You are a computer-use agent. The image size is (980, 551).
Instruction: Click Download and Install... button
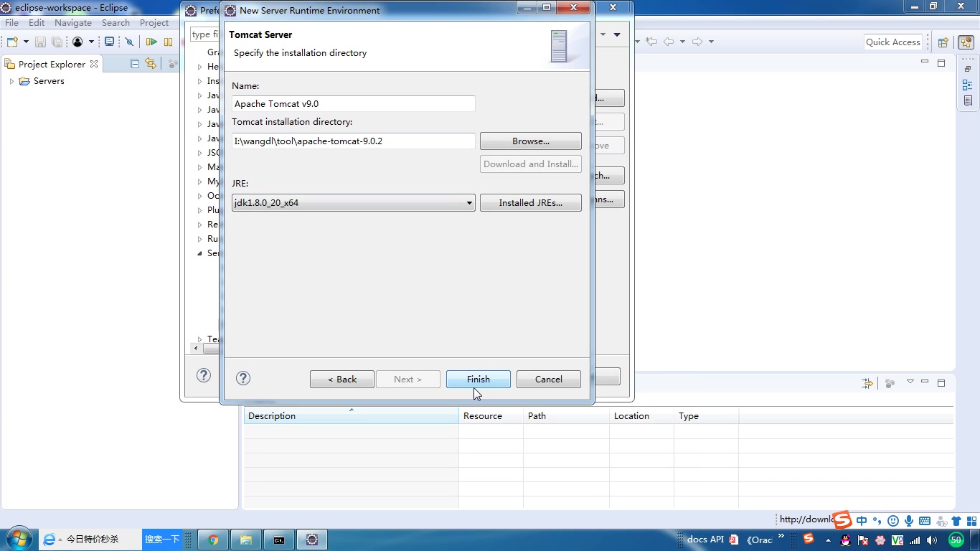click(x=531, y=164)
